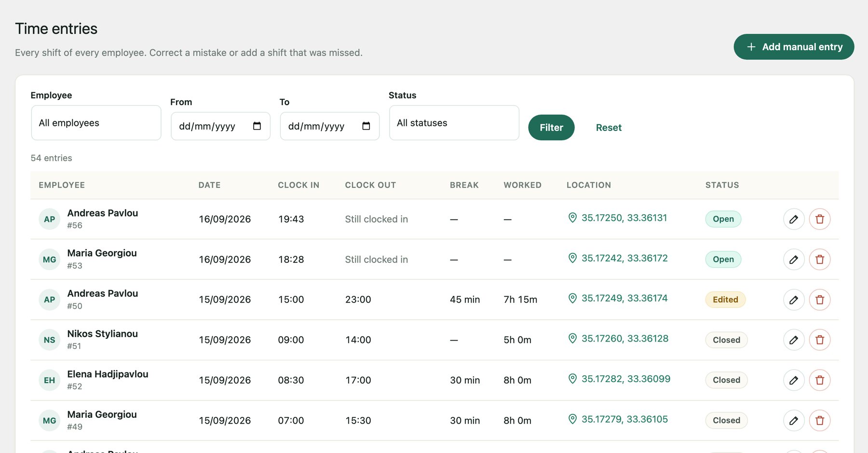
Task: Click the 7h 15m worked value
Action: pos(520,300)
